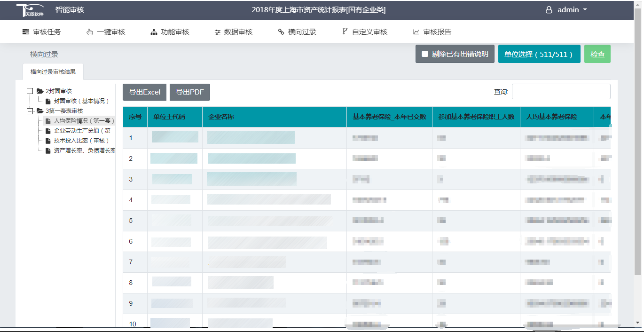Click the 一键审核 hand pointer icon
Image resolution: width=644 pixels, height=332 pixels.
pyautogui.click(x=90, y=32)
